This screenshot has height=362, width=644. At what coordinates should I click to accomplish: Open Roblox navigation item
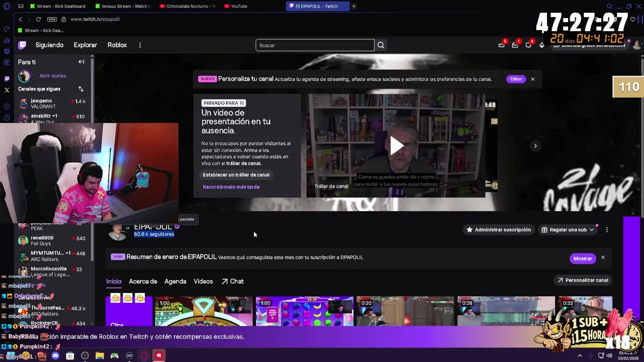pos(117,45)
